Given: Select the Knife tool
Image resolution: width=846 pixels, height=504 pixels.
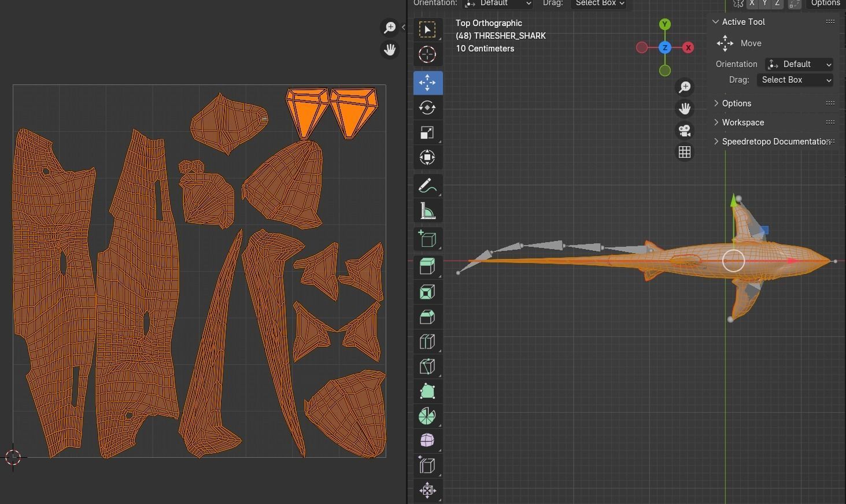Looking at the screenshot, I should [x=427, y=366].
